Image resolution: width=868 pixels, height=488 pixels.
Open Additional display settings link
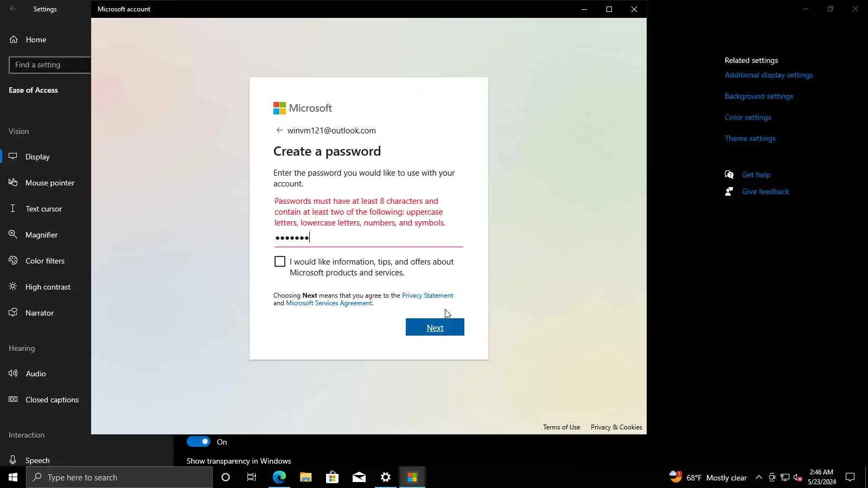point(769,75)
